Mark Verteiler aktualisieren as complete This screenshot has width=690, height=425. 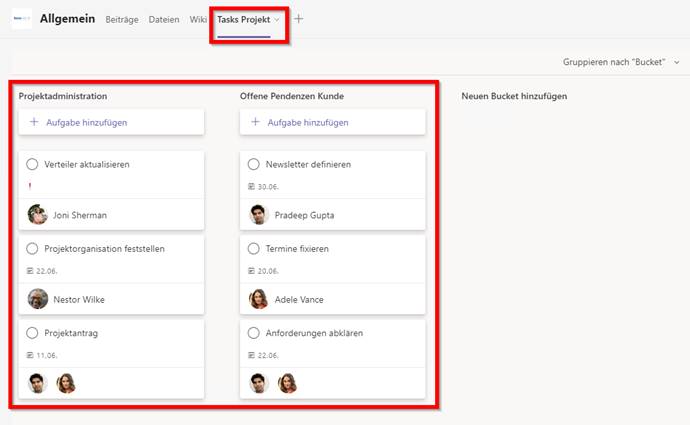32,164
